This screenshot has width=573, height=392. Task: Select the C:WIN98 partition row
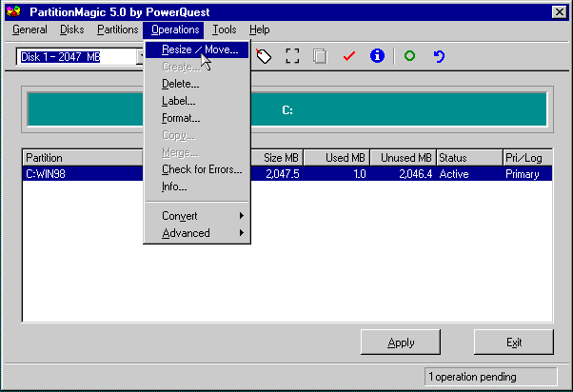(287, 173)
